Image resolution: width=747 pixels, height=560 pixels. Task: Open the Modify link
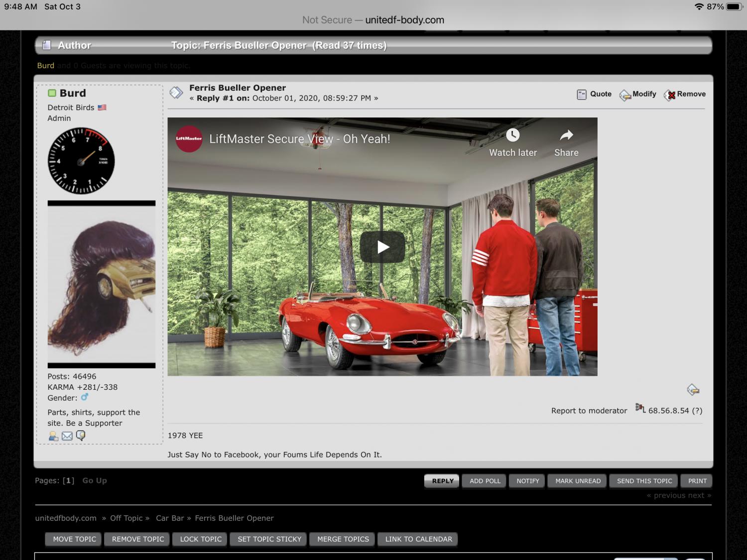tap(644, 94)
